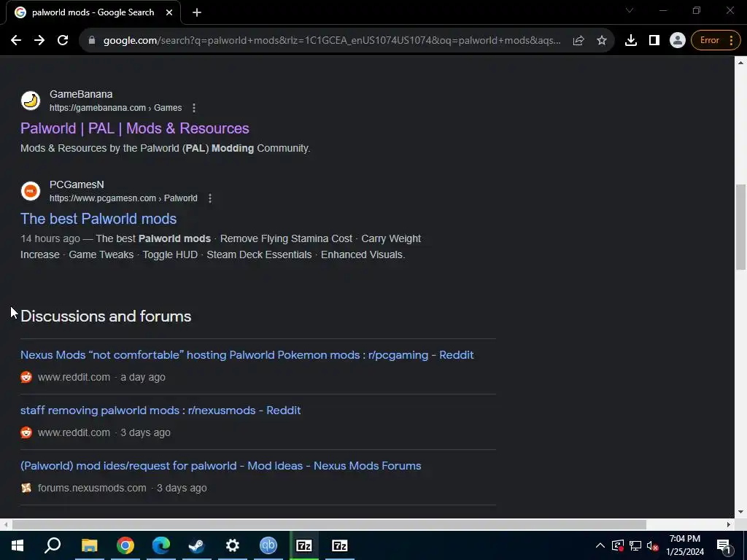Screen dimensions: 747x560
Task: Open a new browser tab
Action: coord(197,12)
